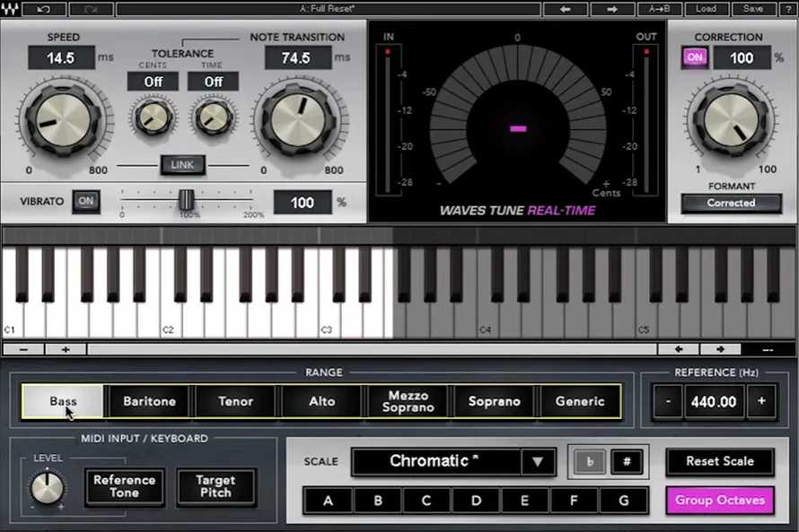
Task: Click scale note D button
Action: [x=476, y=501]
